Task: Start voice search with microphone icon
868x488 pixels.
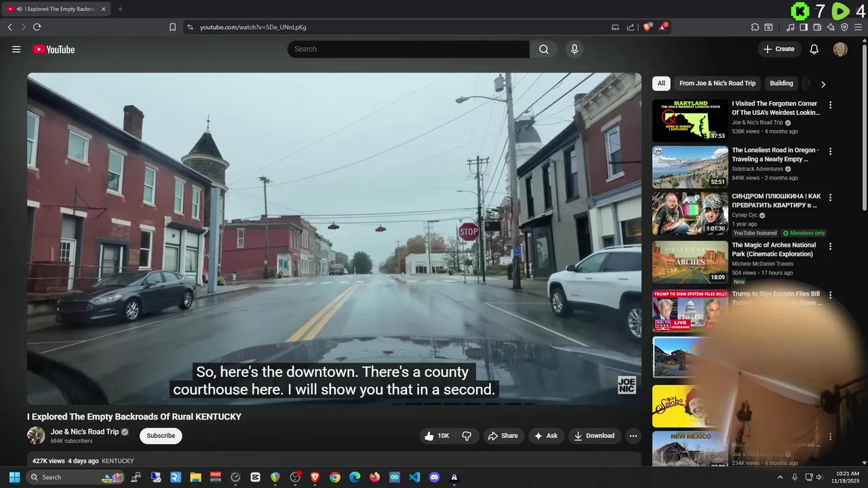Action: click(574, 49)
